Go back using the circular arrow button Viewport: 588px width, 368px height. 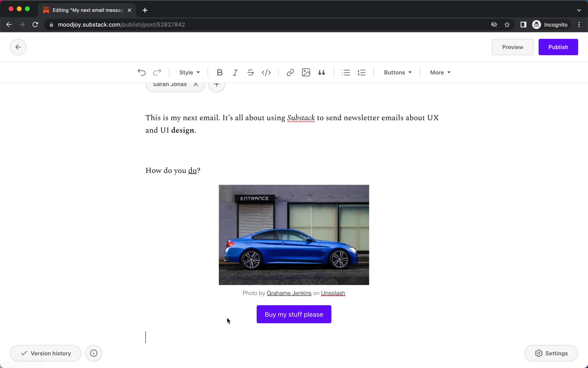pyautogui.click(x=18, y=47)
